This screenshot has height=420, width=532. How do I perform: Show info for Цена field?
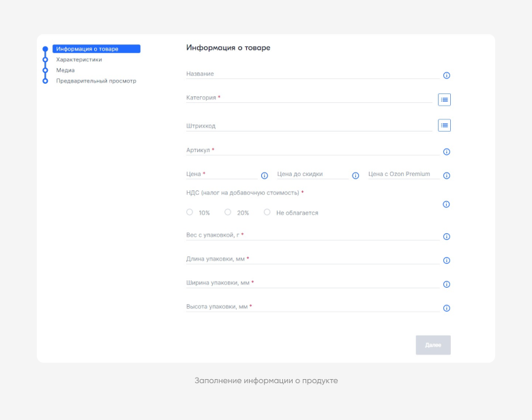(265, 175)
